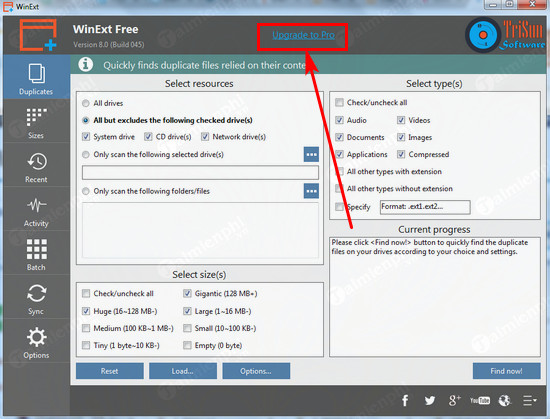The width and height of the screenshot is (550, 419).
Task: Open the Google Plus icon in the footer
Action: pos(454,400)
